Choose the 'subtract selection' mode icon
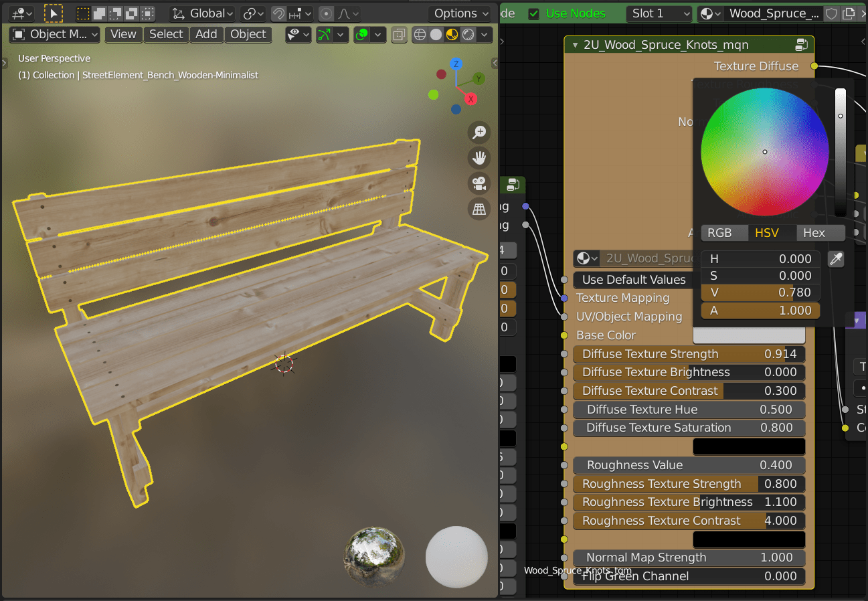This screenshot has height=601, width=868. click(x=115, y=13)
